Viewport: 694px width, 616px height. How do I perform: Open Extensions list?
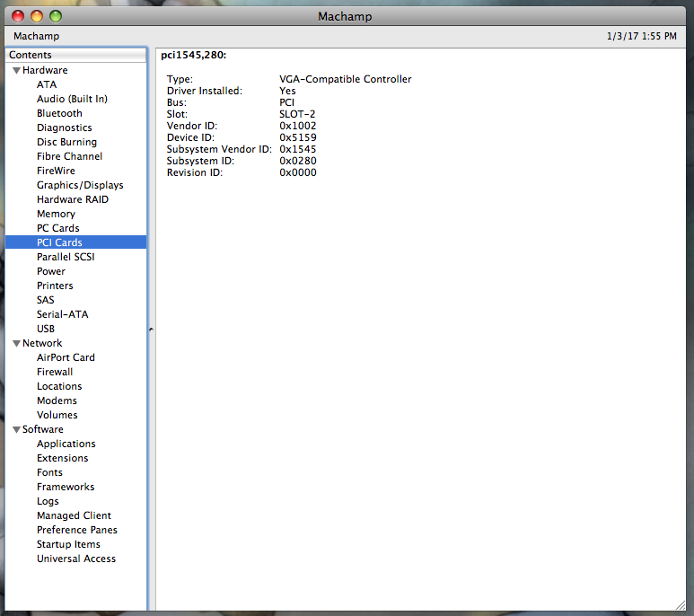(x=63, y=458)
